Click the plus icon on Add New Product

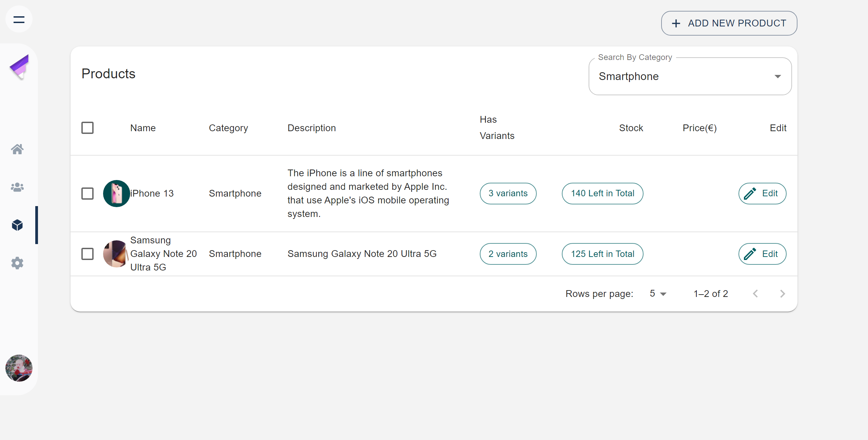coord(676,23)
